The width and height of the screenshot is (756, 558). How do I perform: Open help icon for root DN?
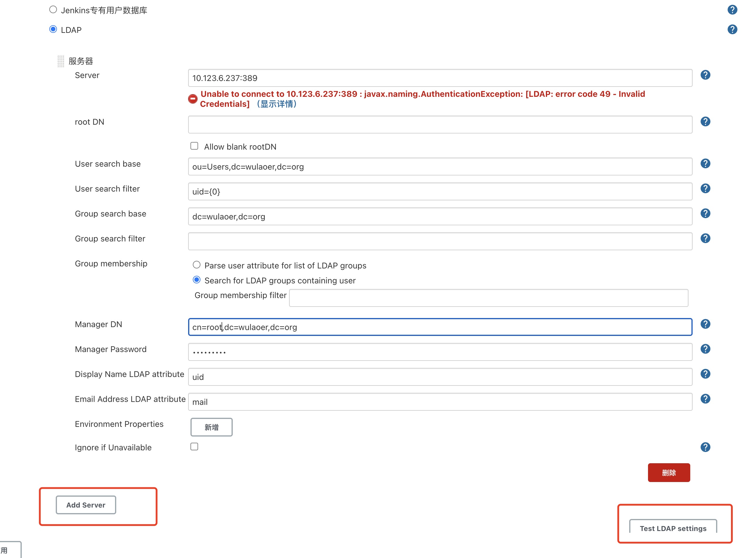click(705, 121)
